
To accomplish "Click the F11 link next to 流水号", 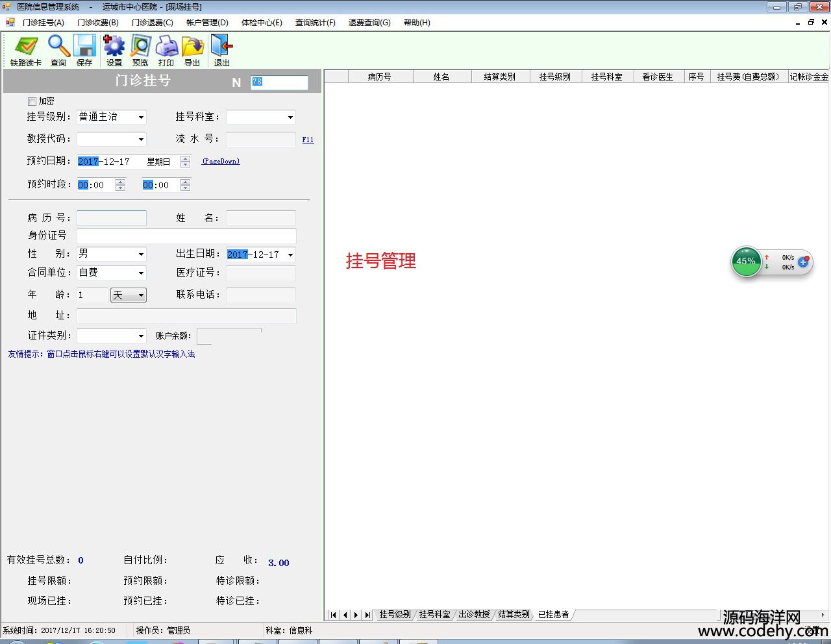I will click(308, 140).
